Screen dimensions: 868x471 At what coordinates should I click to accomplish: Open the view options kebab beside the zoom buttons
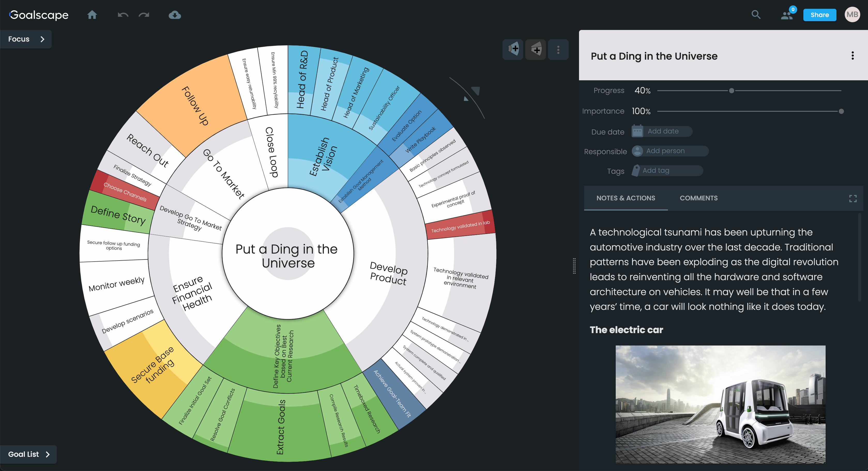[x=558, y=49]
